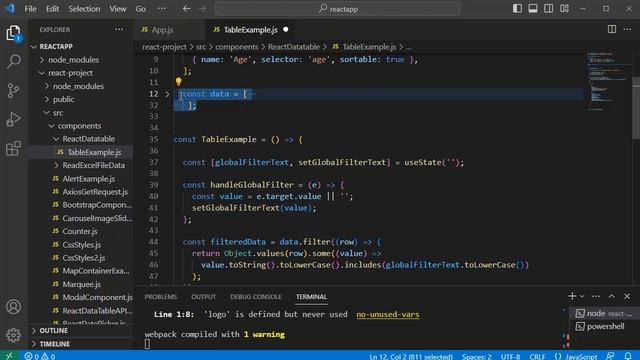
Task: Close the terminal panel
Action: tap(627, 296)
